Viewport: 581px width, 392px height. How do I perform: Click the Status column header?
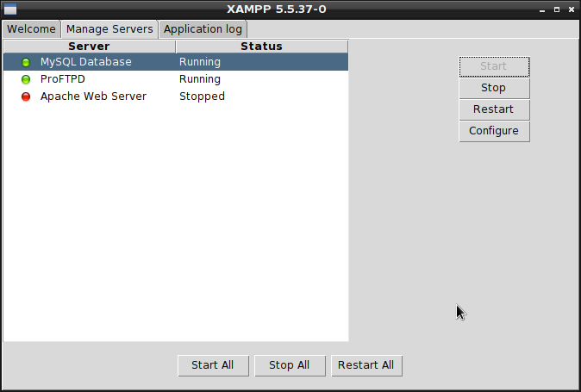tap(261, 47)
